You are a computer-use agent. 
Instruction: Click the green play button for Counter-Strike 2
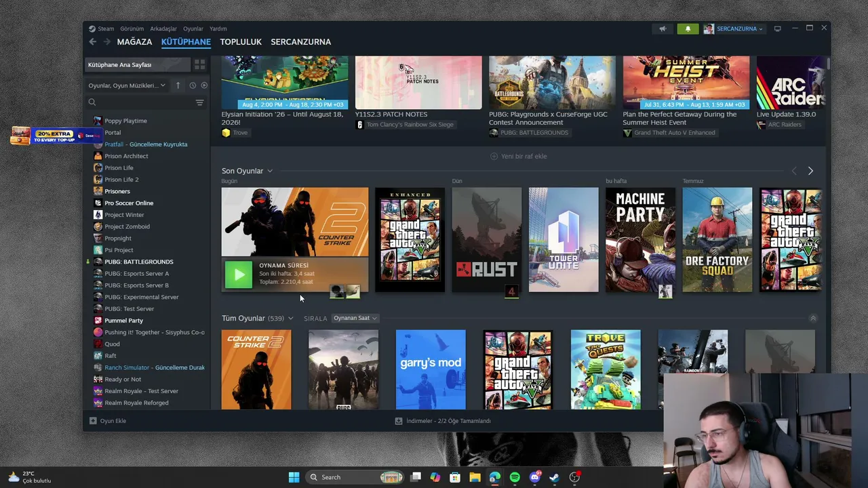239,274
